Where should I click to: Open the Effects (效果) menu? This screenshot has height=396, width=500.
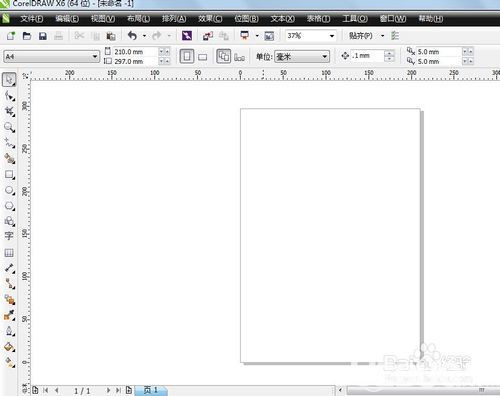[x=210, y=19]
